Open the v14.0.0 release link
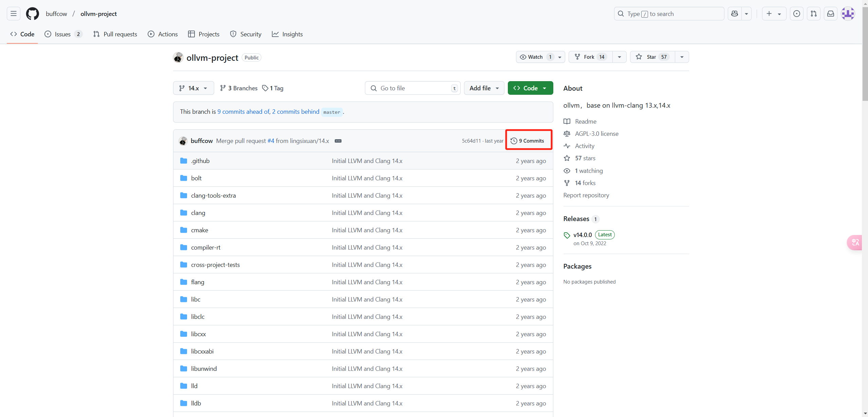Screen dimensions: 868x417 click(x=583, y=235)
